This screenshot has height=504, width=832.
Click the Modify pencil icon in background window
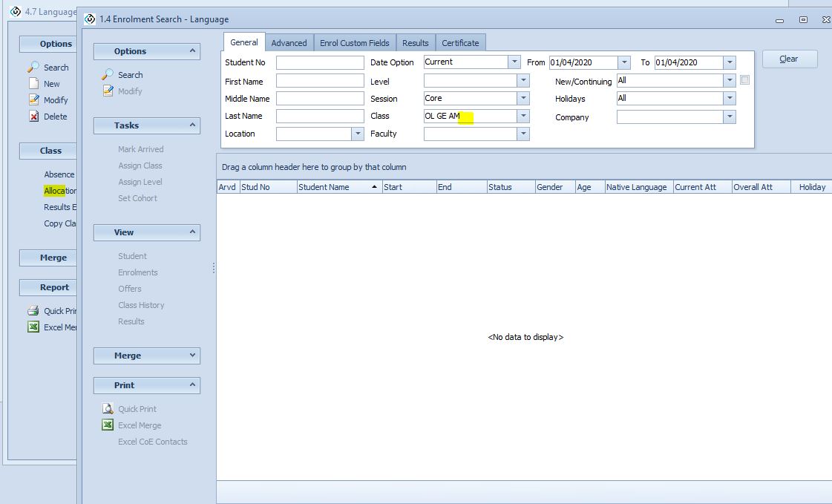pyautogui.click(x=33, y=100)
